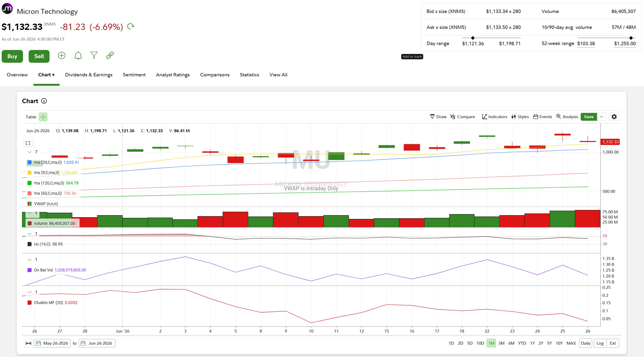This screenshot has width=644, height=357.
Task: Select the YTD time range
Action: [x=522, y=343]
